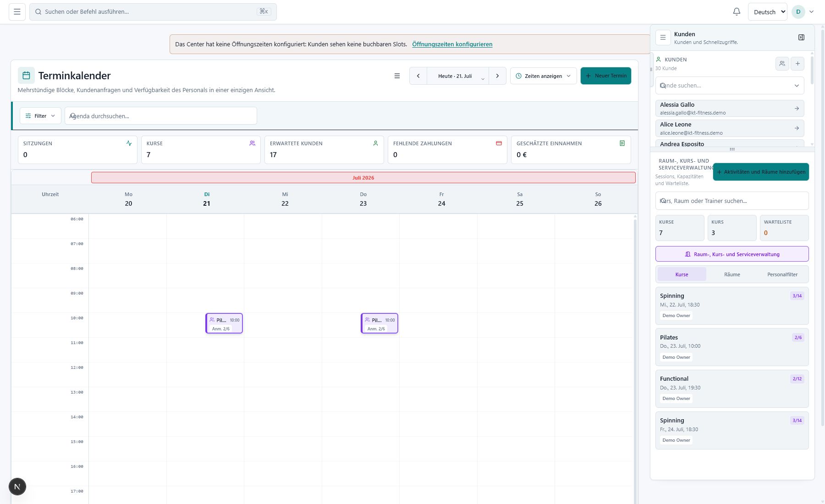Open Raum-, Kurs- und Serviceverwaltung button

tap(732, 254)
